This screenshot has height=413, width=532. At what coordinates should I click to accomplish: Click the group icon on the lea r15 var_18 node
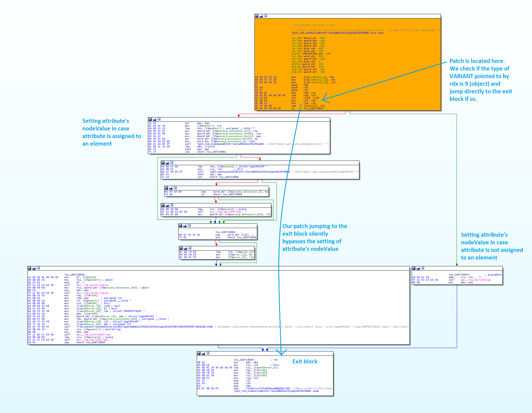(190, 248)
